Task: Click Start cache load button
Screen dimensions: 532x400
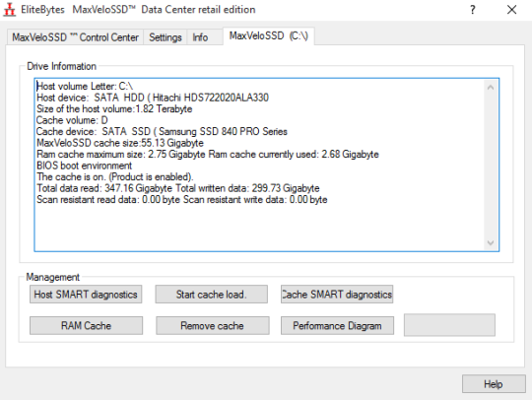Action: (x=211, y=295)
